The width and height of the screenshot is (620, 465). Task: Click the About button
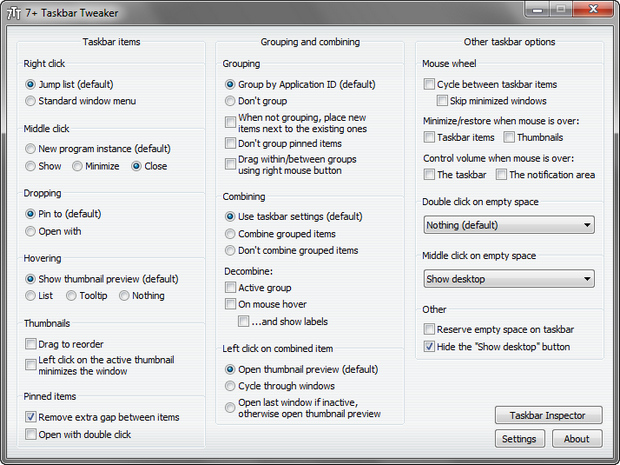point(577,439)
